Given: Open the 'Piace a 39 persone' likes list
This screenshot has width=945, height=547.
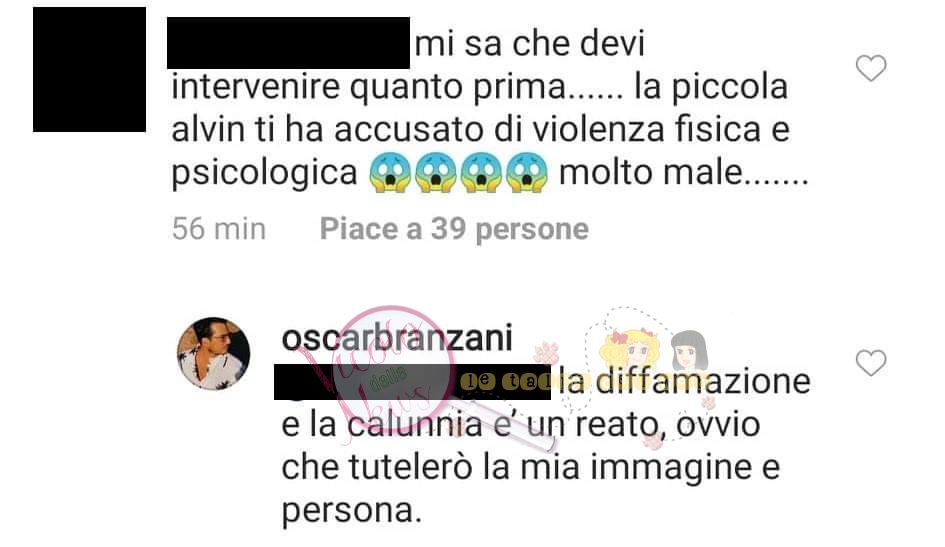Looking at the screenshot, I should tap(454, 229).
